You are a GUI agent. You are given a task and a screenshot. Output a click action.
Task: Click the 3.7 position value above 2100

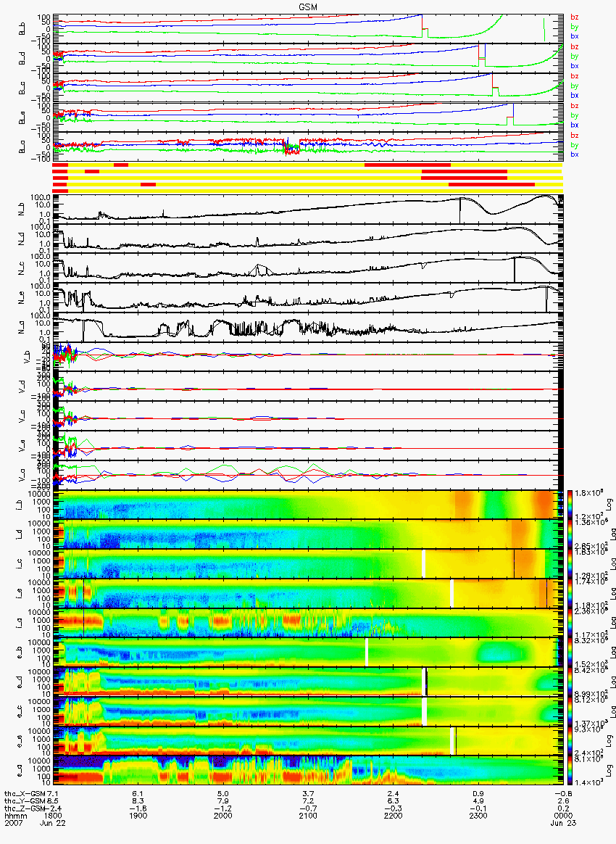click(x=308, y=793)
